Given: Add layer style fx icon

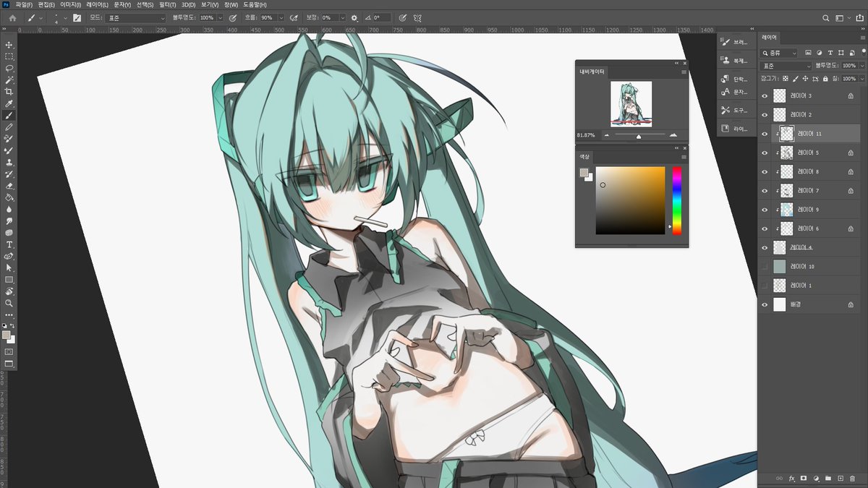Looking at the screenshot, I should click(x=791, y=479).
